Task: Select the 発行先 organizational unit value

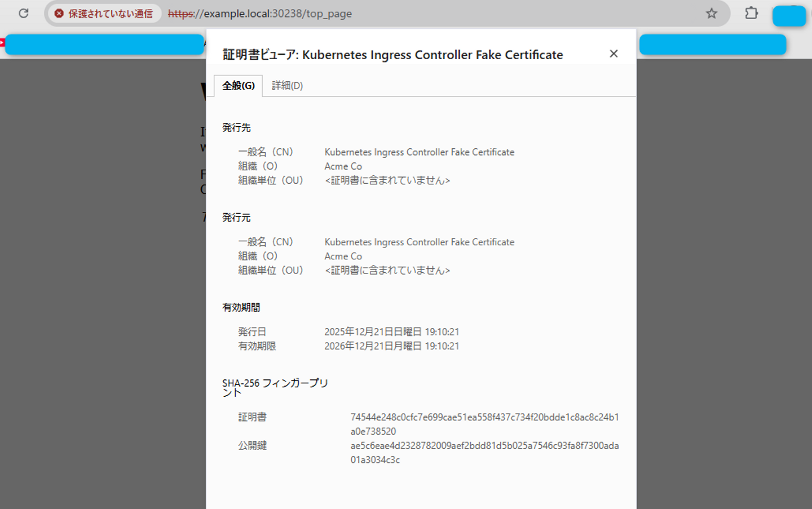Action: [387, 180]
